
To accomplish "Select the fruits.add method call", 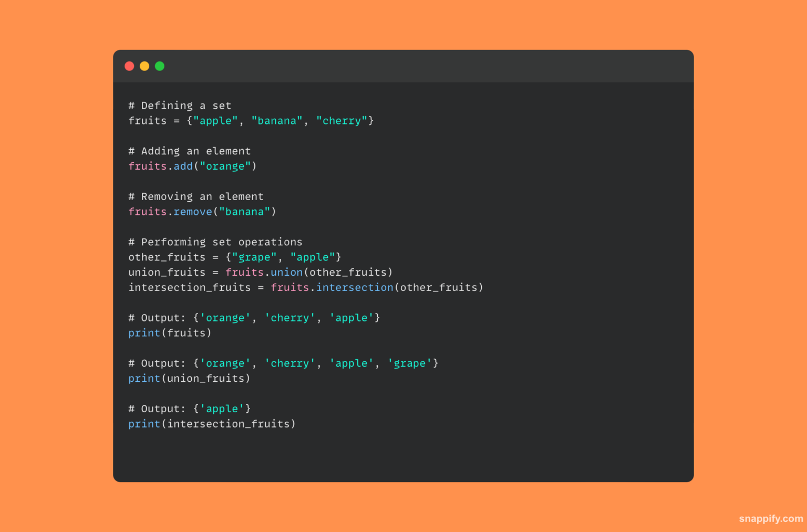I will coord(160,166).
